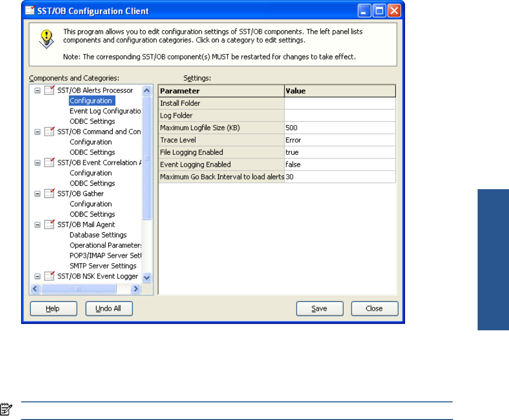
Task: Edit the File Logging Enabled value
Action: click(340, 152)
